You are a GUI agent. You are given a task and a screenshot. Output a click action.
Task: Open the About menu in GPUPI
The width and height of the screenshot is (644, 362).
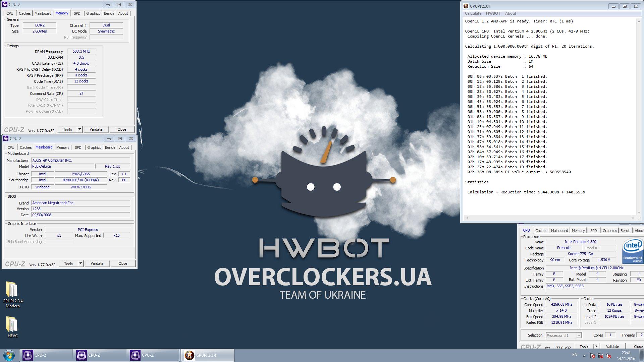511,13
